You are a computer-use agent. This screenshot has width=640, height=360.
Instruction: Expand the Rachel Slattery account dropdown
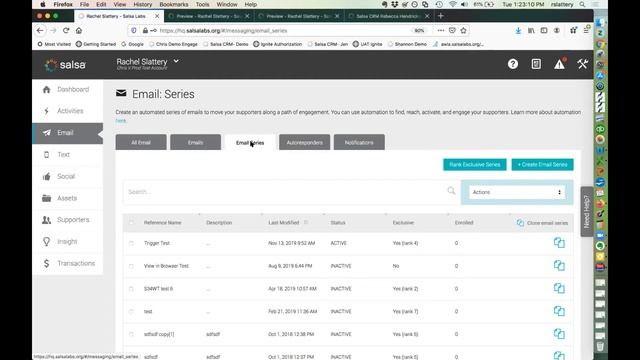(x=176, y=61)
